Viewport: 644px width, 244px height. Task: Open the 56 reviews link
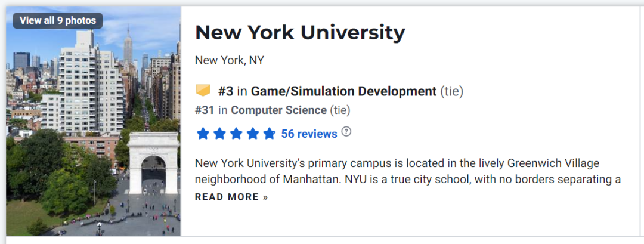tap(309, 134)
